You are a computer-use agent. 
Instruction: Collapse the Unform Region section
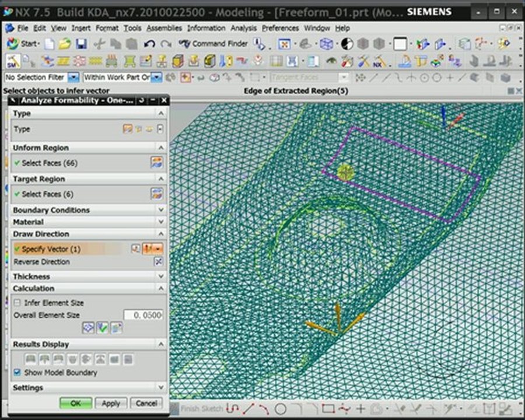(161, 148)
